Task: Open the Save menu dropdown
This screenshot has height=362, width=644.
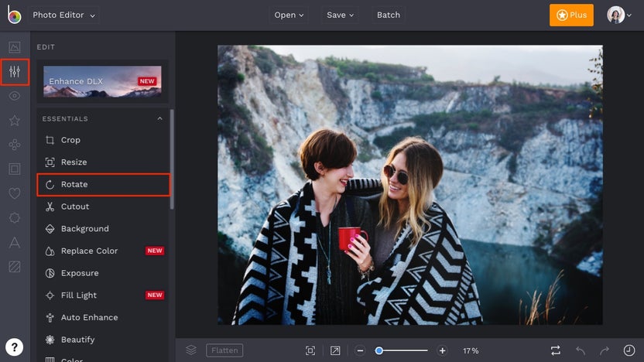Action: 340,15
